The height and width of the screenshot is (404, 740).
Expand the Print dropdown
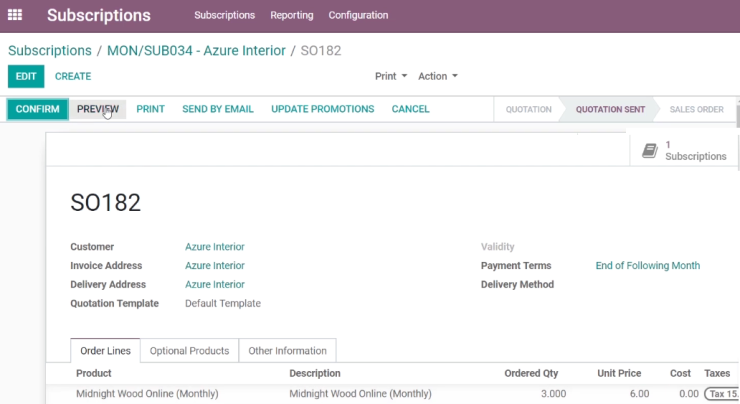(x=391, y=76)
